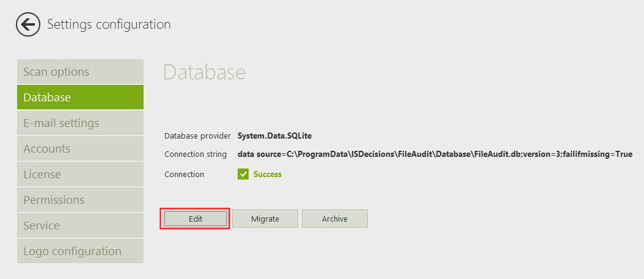Viewport: 644px width, 279px height.
Task: Switch to the License section
Action: point(80,175)
